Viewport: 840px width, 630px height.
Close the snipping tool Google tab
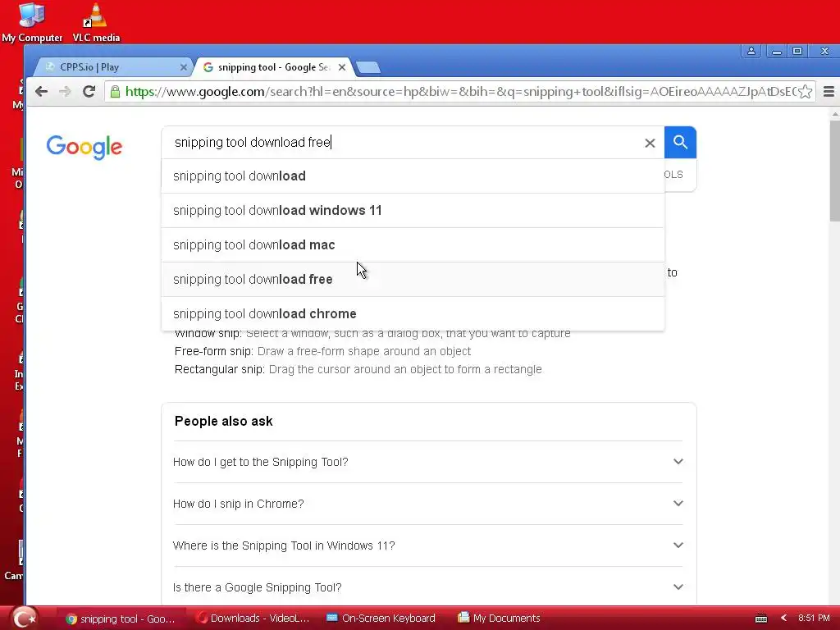[342, 67]
